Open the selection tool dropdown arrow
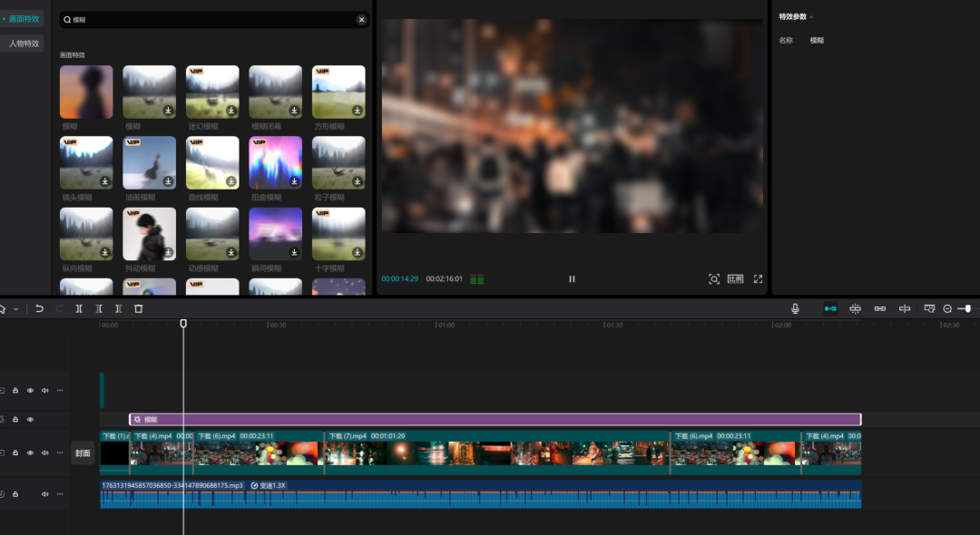Screen dimensions: 980x535 (15, 309)
